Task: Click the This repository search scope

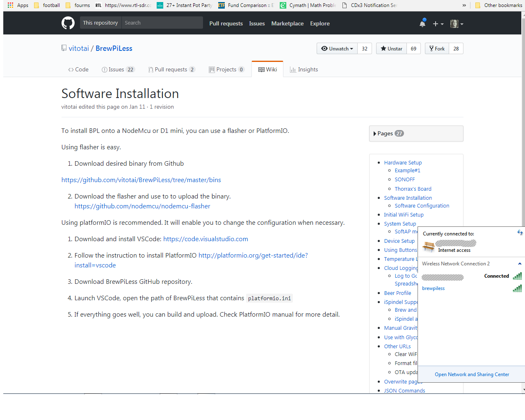Action: click(100, 23)
